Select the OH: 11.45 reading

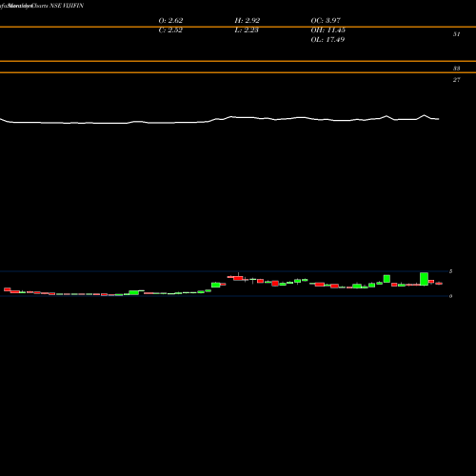[x=328, y=30]
